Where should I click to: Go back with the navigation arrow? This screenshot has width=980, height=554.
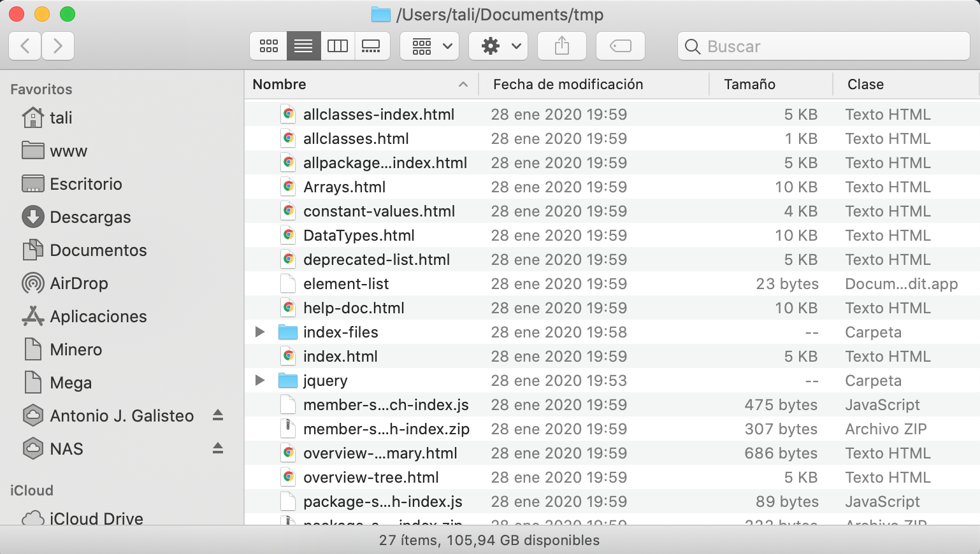[x=24, y=45]
